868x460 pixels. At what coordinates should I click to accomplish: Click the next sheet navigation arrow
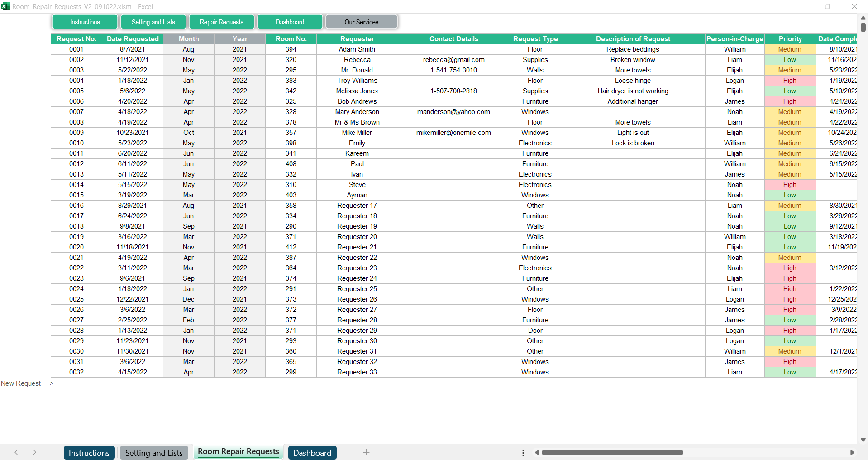[x=34, y=452]
